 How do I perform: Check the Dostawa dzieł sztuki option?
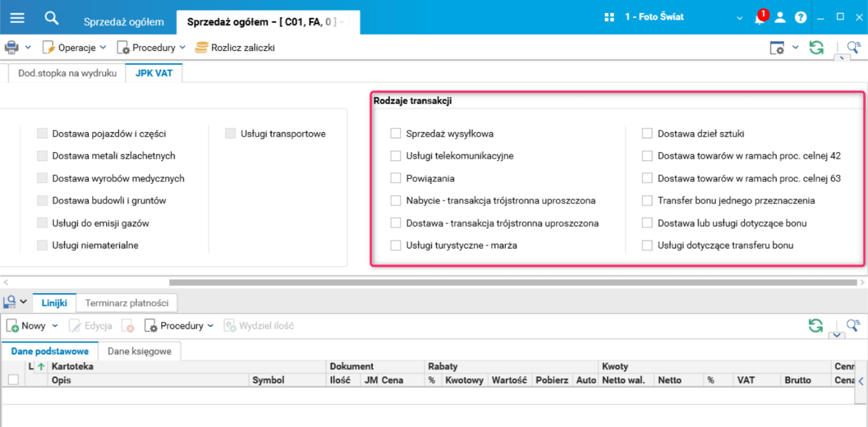click(x=647, y=133)
